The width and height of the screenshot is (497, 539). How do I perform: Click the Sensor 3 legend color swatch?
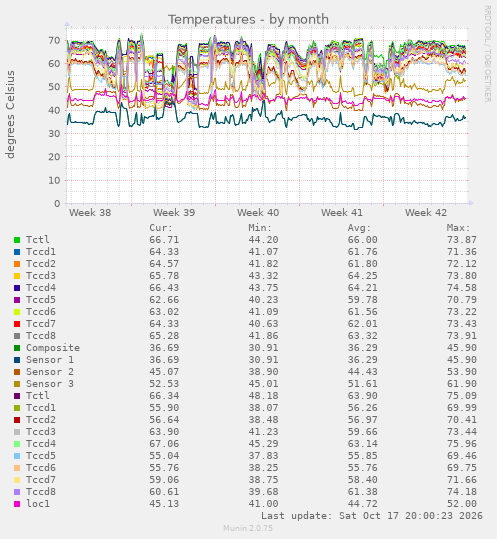[x=17, y=384]
